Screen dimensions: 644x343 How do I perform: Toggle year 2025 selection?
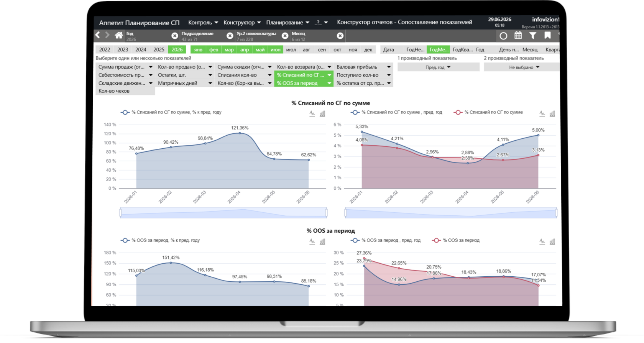coord(159,49)
